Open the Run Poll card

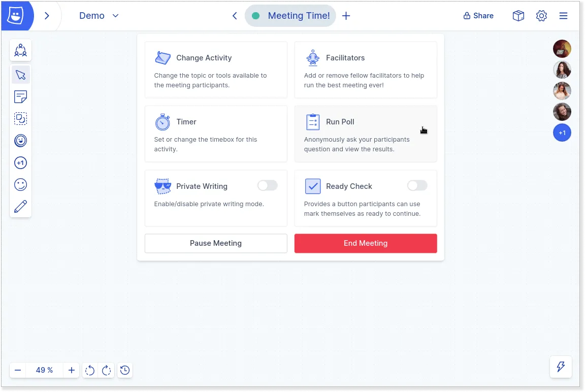[366, 134]
